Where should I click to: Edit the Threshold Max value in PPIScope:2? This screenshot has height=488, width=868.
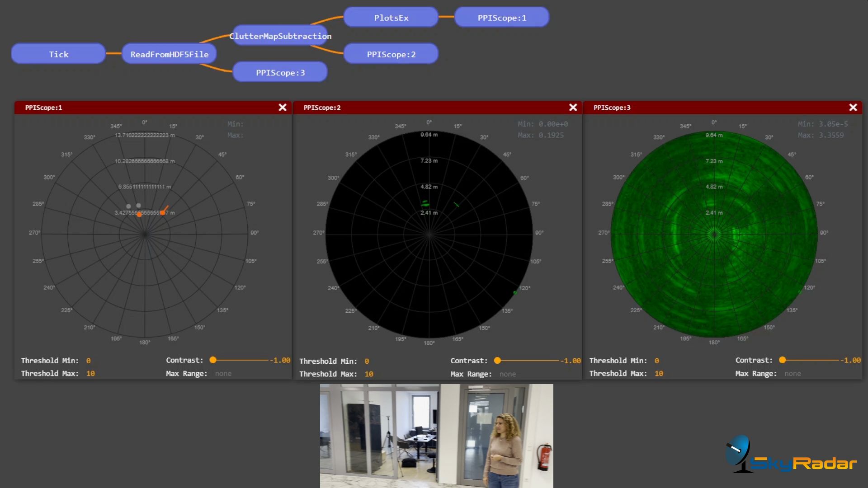(x=368, y=374)
